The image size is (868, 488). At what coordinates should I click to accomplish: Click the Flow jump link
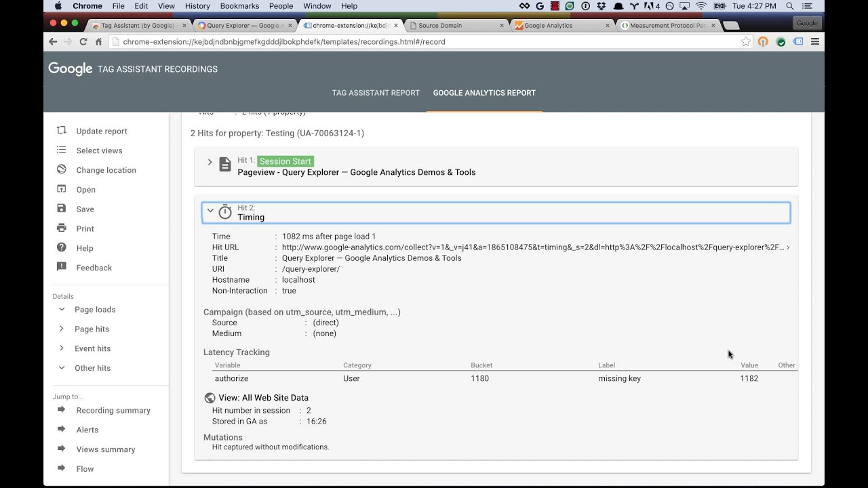[85, 468]
